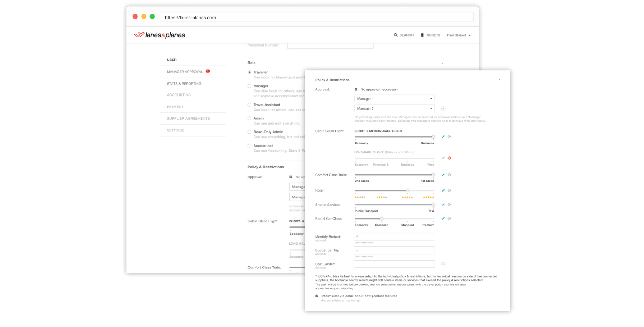Click the Personnel Number input field
Viewport: 644px width, 327px height.
coord(330,46)
